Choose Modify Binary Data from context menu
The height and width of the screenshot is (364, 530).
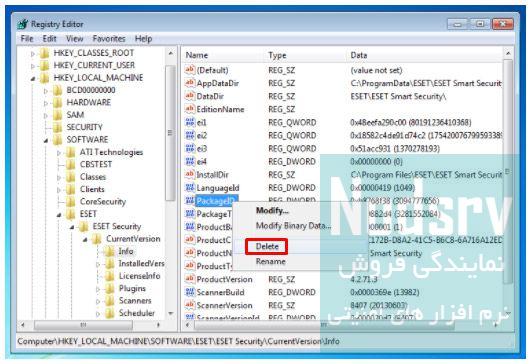click(293, 225)
